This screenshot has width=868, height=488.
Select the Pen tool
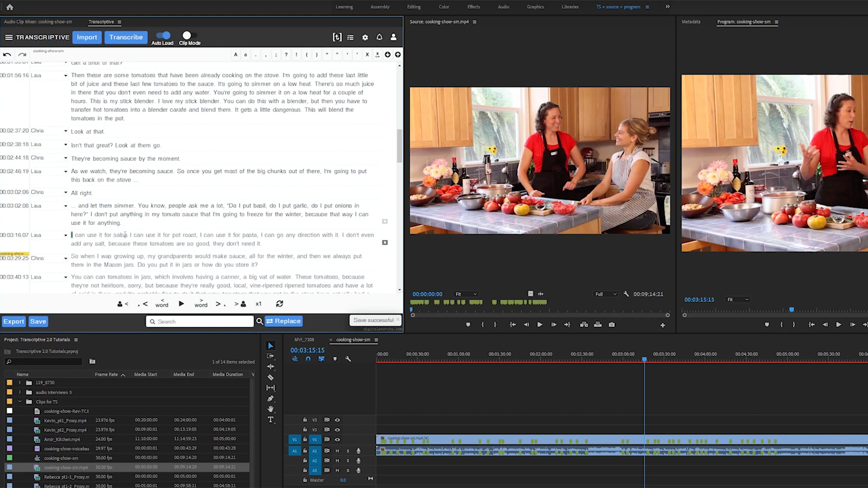(x=270, y=399)
